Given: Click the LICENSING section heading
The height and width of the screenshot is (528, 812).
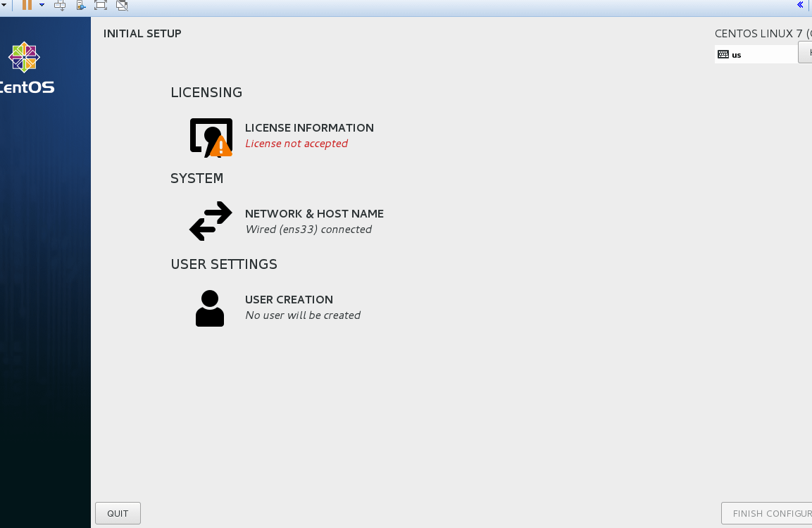Looking at the screenshot, I should (x=206, y=92).
